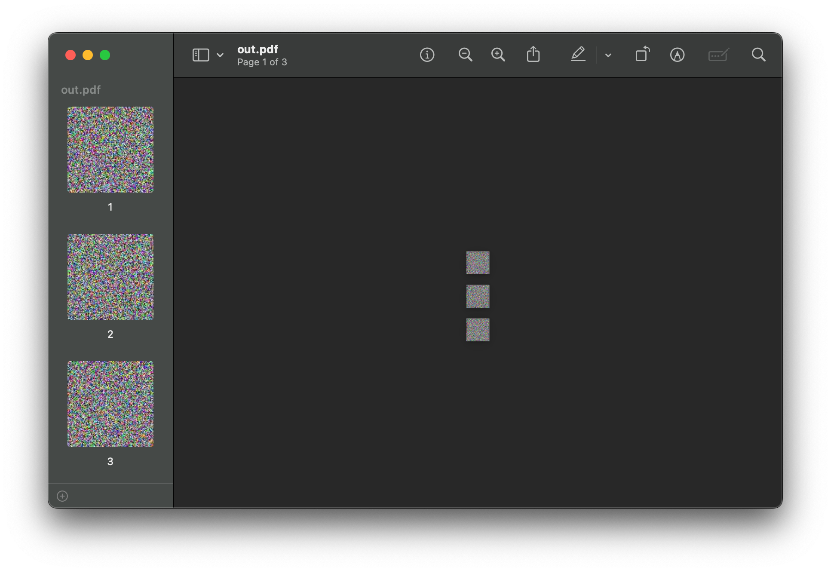Click the out.pdf title in the toolbar
832x572 pixels.
point(257,49)
